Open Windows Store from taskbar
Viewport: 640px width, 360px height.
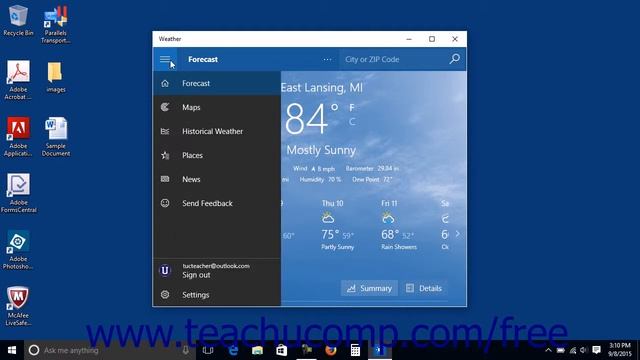click(282, 350)
